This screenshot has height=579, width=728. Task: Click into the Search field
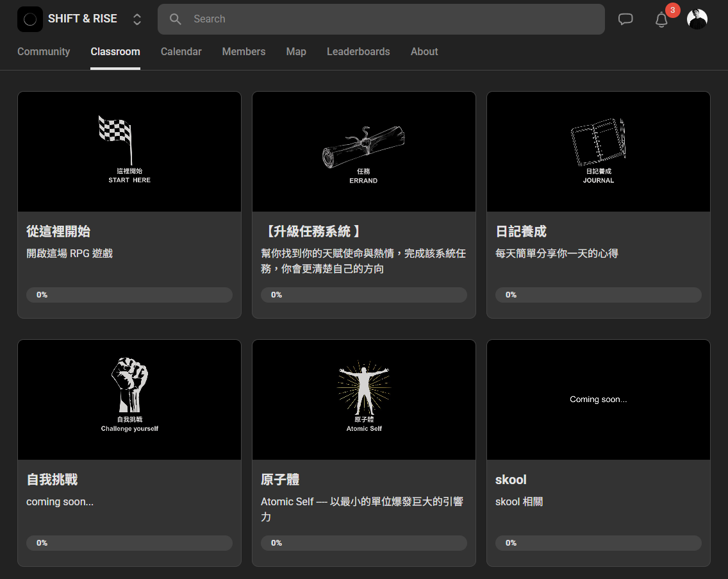coord(385,19)
